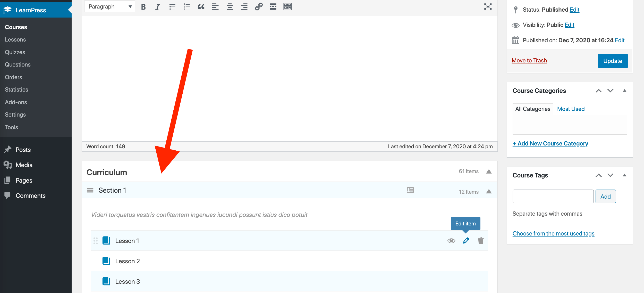Image resolution: width=644 pixels, height=293 pixels.
Task: Click Add New Course Category link
Action: tap(550, 143)
